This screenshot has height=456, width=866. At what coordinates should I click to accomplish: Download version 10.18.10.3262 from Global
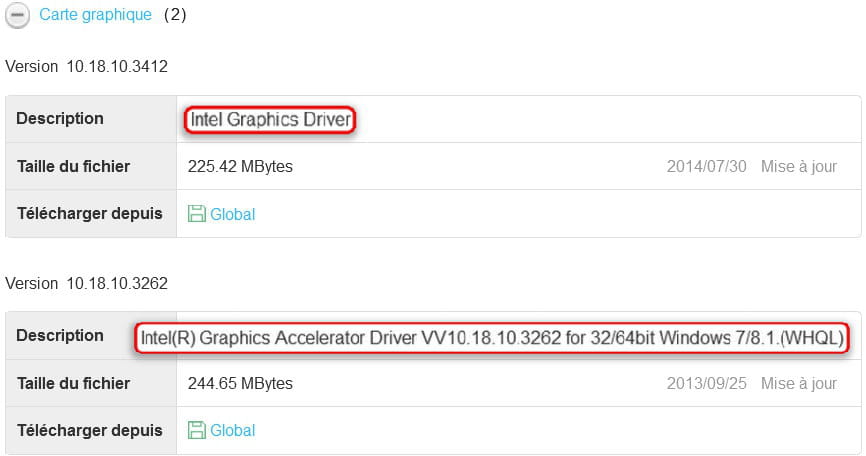point(233,431)
